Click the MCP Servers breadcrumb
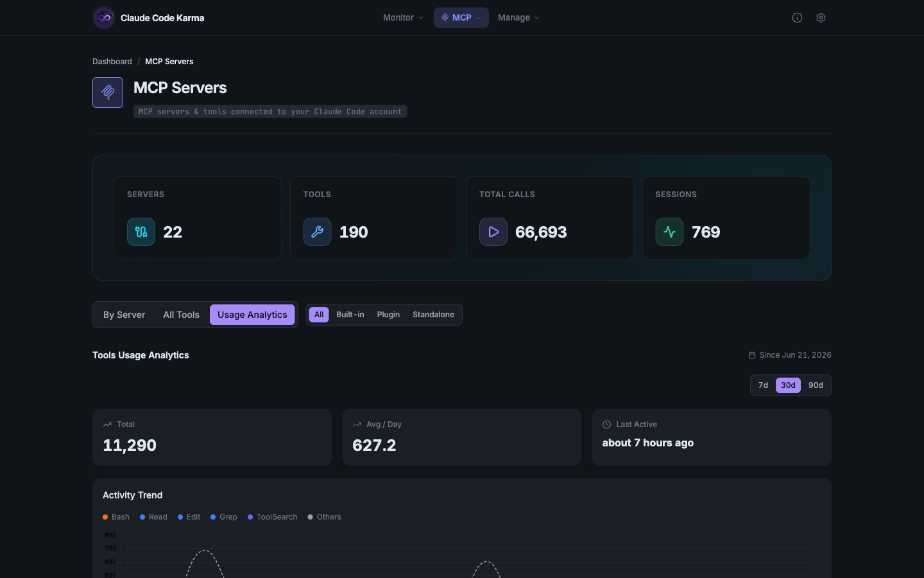Screen dimensions: 924x578 point(169,62)
